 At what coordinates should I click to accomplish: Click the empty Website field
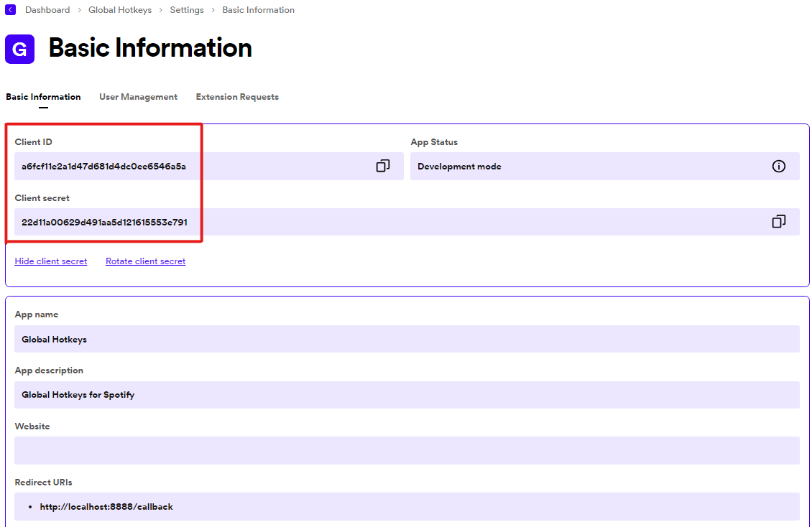pos(407,450)
